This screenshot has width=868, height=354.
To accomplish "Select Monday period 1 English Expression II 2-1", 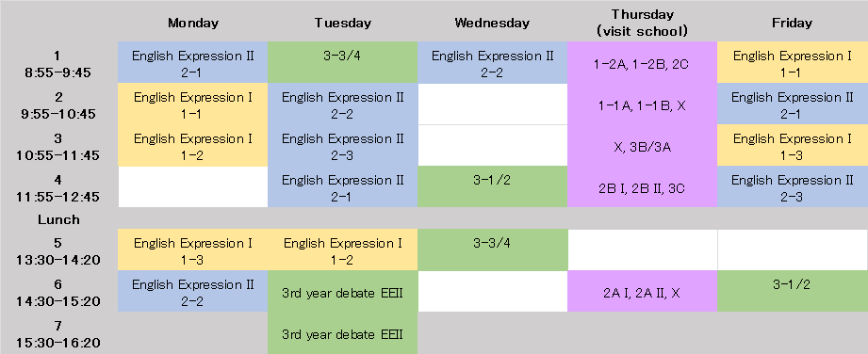I will click(192, 62).
